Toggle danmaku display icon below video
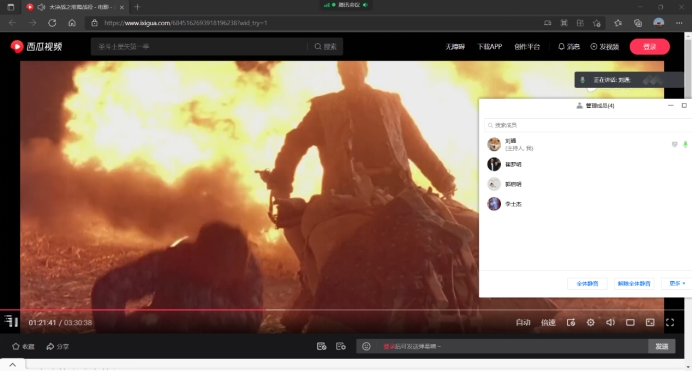This screenshot has width=692, height=372. pyautogui.click(x=322, y=346)
